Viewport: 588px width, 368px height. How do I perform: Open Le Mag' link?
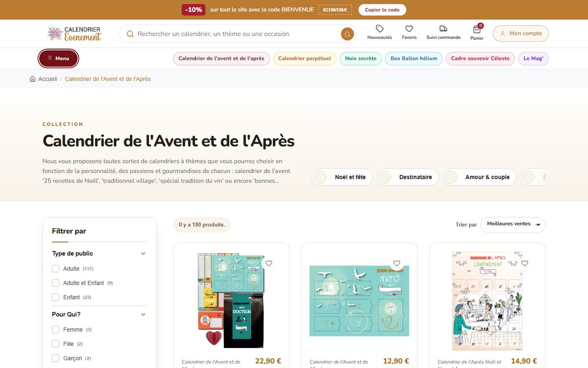tap(533, 58)
